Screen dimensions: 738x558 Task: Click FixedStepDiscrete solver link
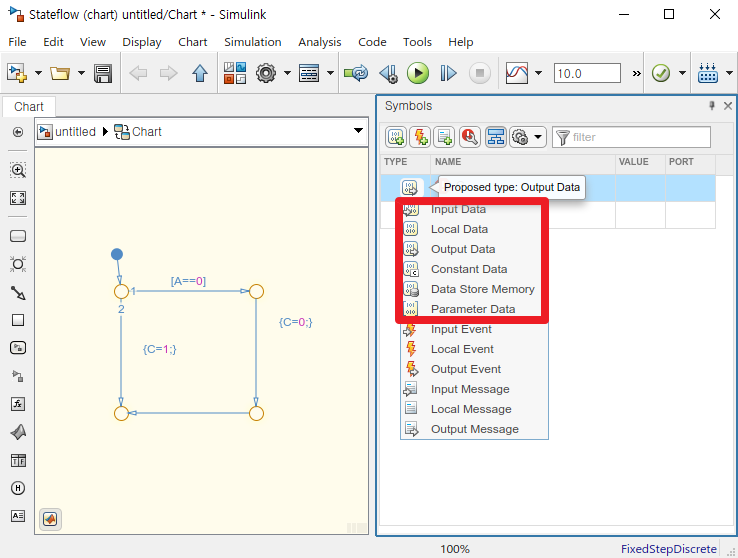pos(668,549)
